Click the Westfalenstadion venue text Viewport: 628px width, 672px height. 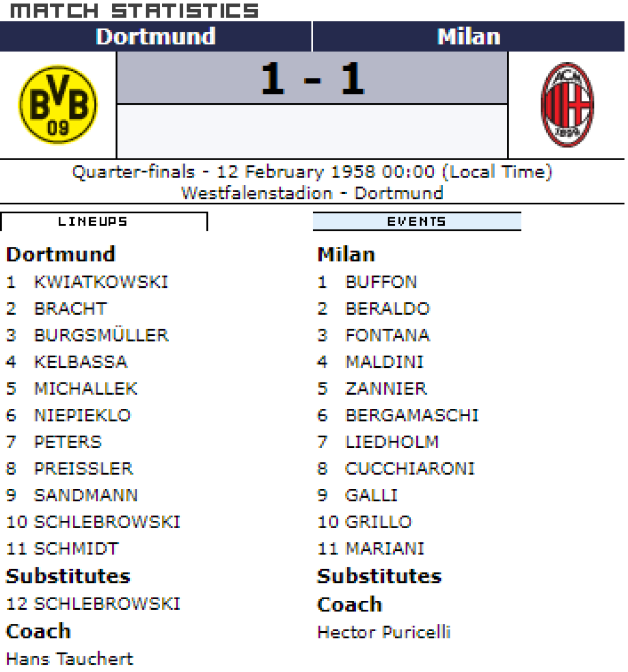[257, 193]
